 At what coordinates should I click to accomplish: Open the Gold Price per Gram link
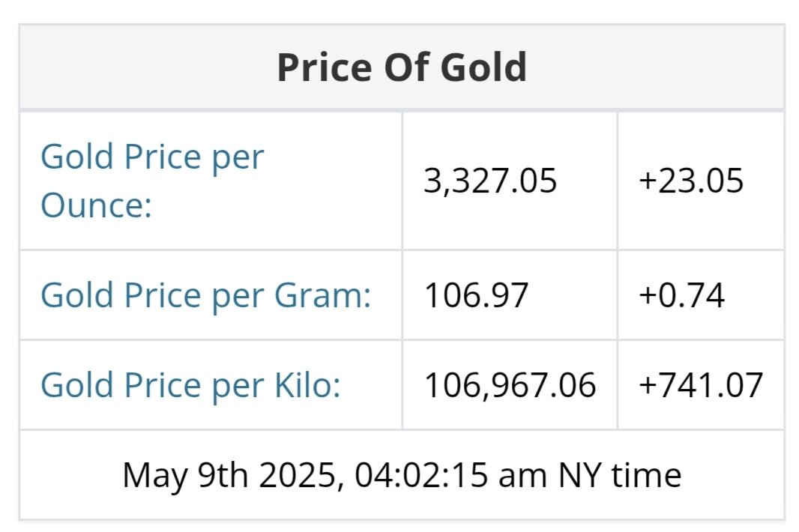coord(205,295)
